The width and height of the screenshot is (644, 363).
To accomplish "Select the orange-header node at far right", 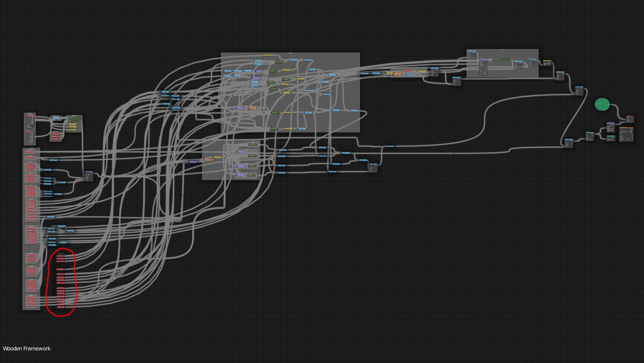I will (x=627, y=134).
